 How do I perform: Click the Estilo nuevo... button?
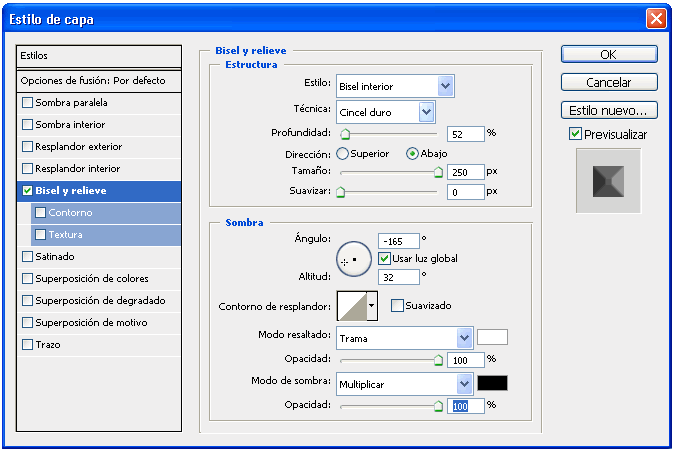point(609,110)
